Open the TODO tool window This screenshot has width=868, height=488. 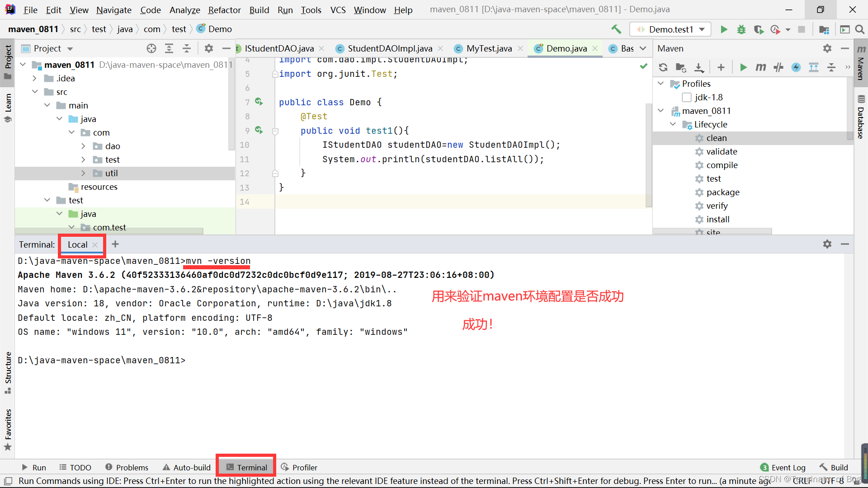[75, 467]
